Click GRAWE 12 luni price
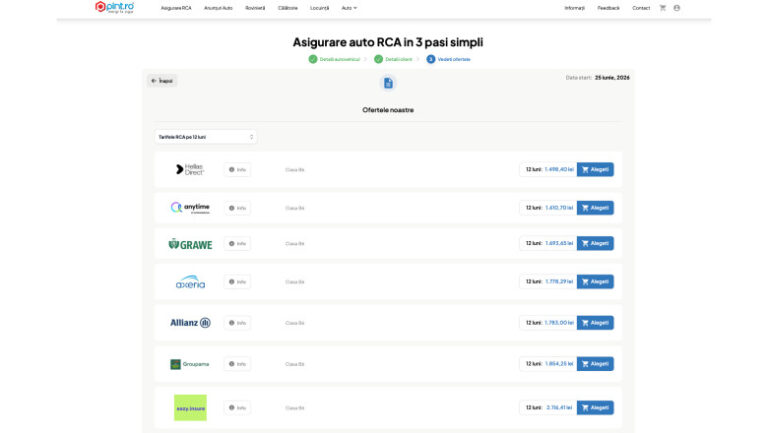Screen dimensions: 768x433 pos(559,243)
